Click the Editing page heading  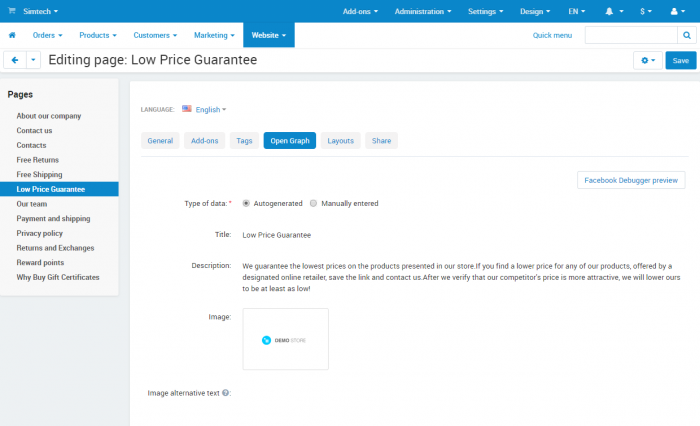153,60
